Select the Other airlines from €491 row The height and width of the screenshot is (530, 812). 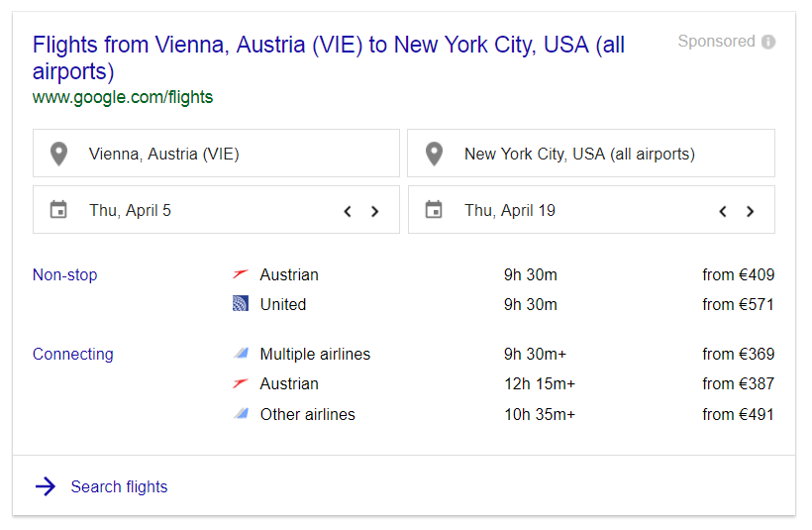pos(503,414)
